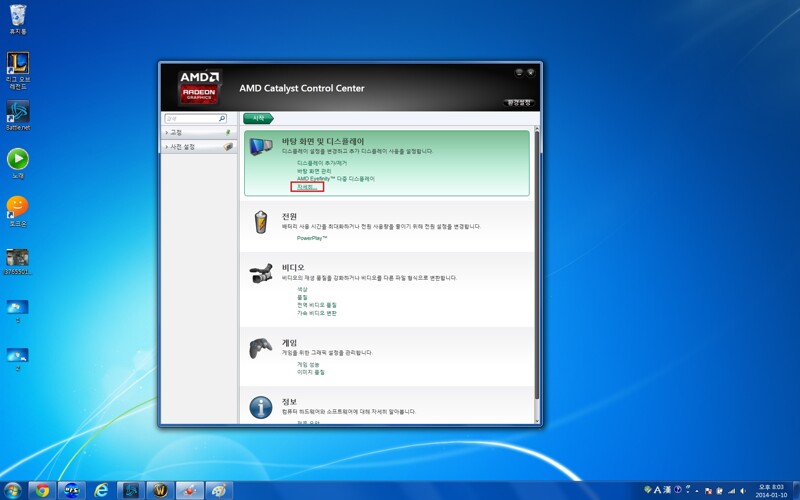Click the blue information icon
800x500 pixels.
tap(261, 408)
